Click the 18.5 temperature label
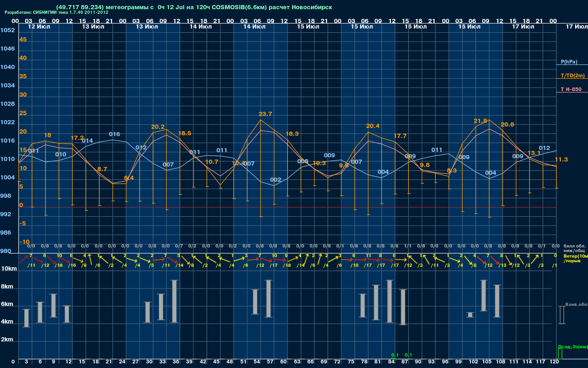The image size is (588, 368). (x=184, y=133)
